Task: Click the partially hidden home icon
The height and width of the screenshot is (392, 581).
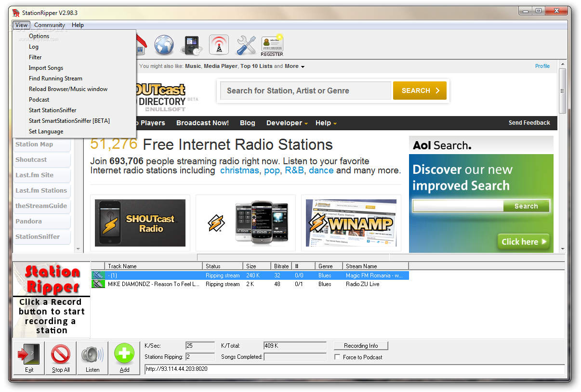Action: pos(141,44)
